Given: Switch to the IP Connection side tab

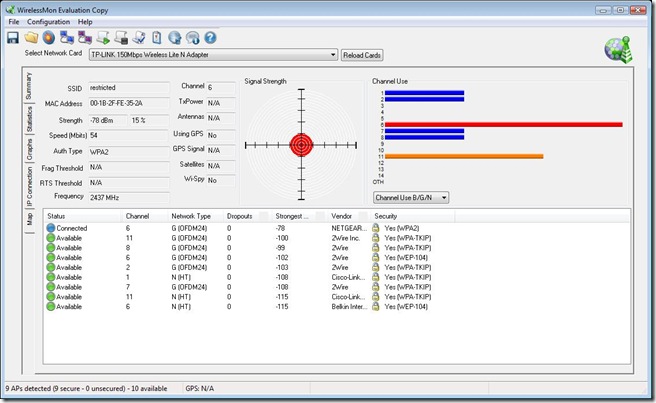Looking at the screenshot, I should click(29, 187).
